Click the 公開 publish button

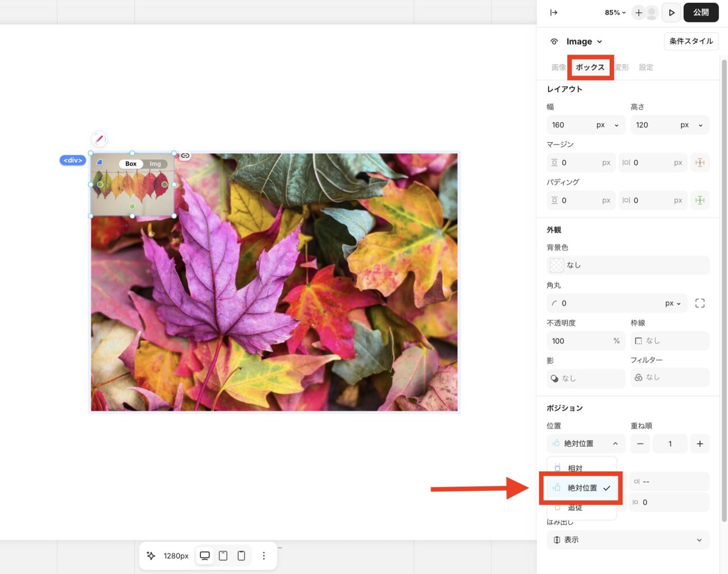tap(700, 13)
